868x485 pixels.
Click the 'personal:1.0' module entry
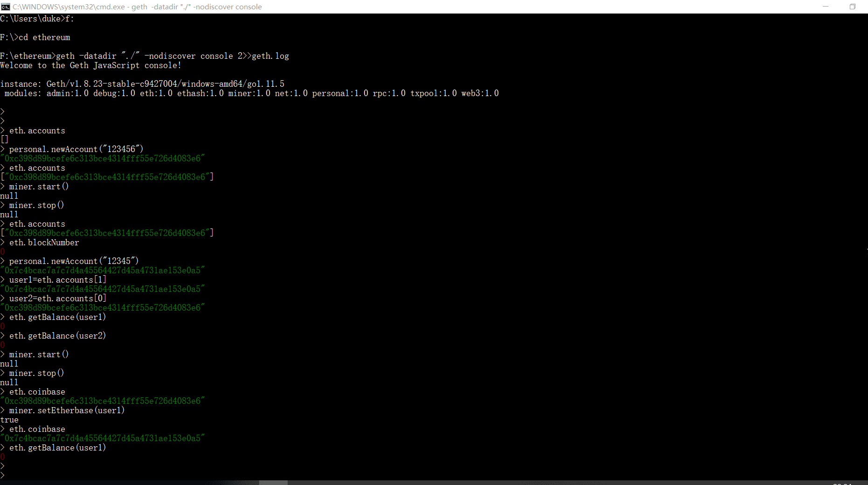tap(340, 93)
